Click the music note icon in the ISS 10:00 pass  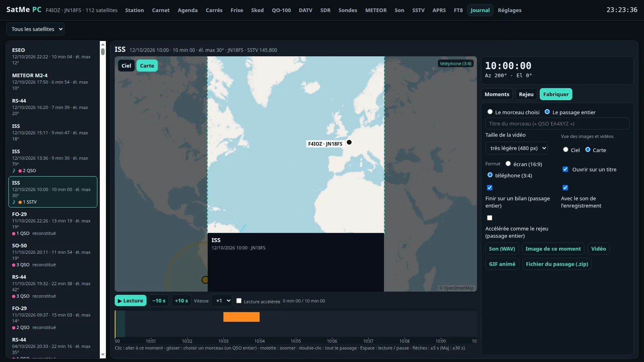(x=14, y=202)
